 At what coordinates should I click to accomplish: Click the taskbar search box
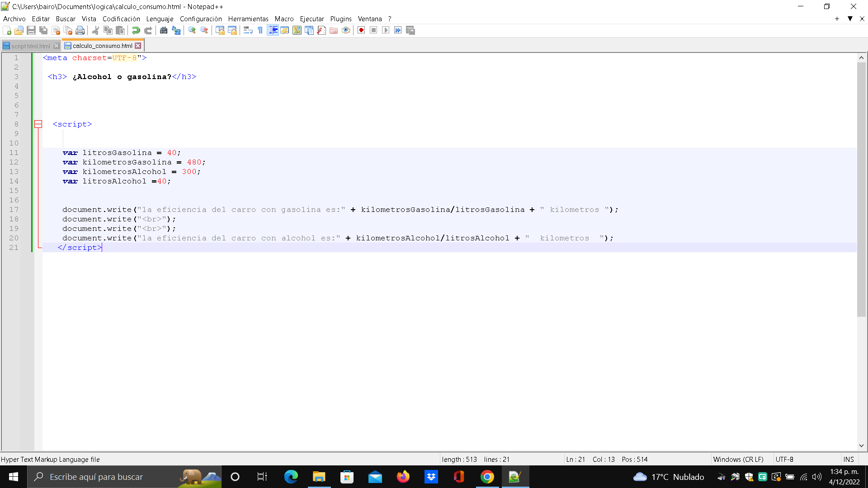[124, 477]
